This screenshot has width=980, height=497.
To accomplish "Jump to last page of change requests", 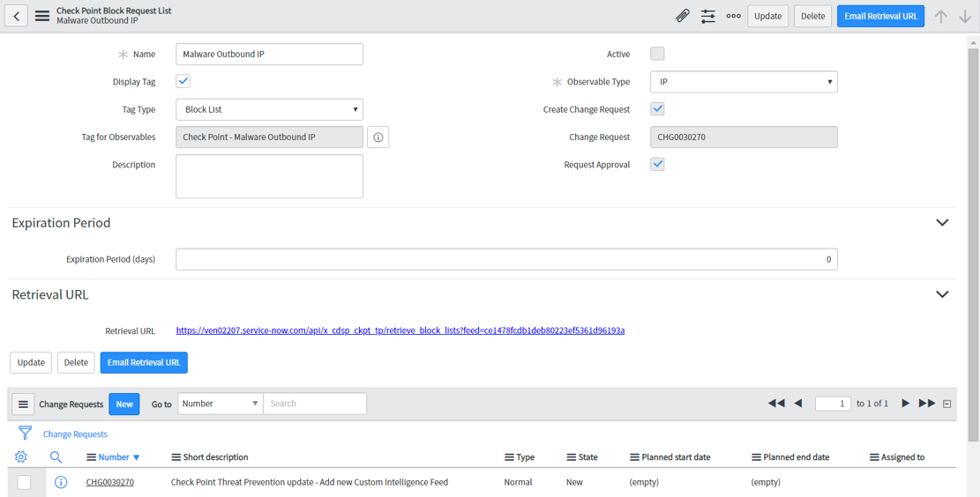I will pyautogui.click(x=927, y=404).
